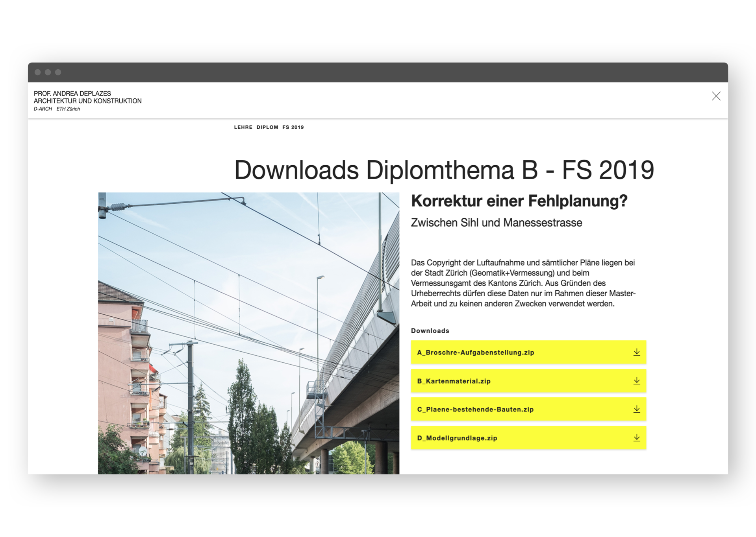The width and height of the screenshot is (756, 537).
Task: Click the C_Plaene-bestehende-Bauten.zip file name
Action: [475, 410]
